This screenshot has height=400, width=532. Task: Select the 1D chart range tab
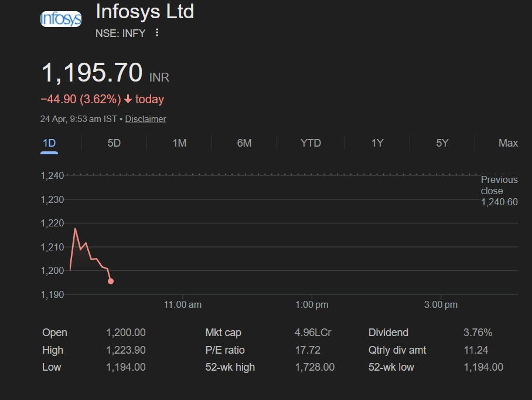click(x=49, y=143)
